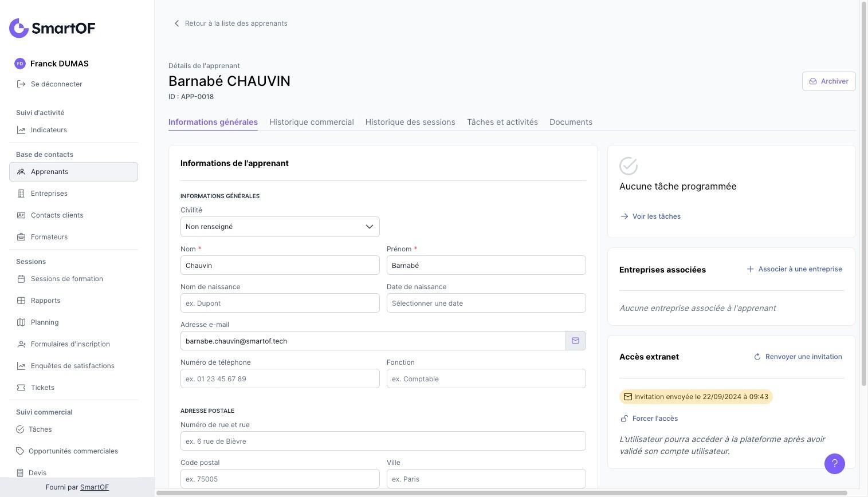The height and width of the screenshot is (497, 868).
Task: Click the SmartOF logo
Action: click(x=52, y=28)
